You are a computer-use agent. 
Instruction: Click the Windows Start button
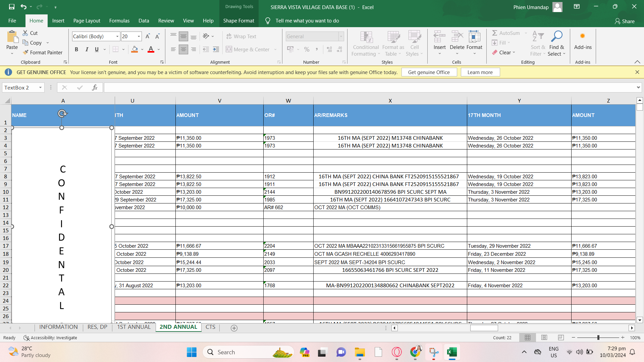[192, 352]
